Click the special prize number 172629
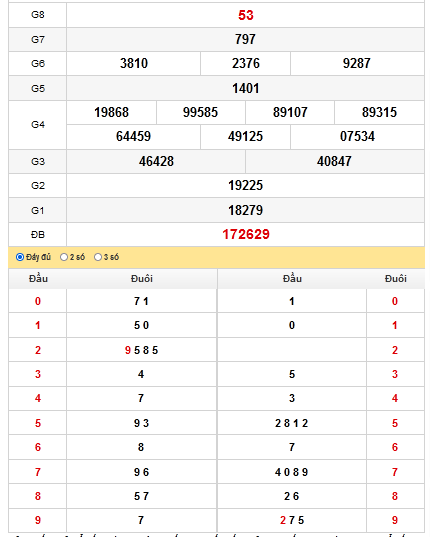The image size is (430, 537). 246,235
